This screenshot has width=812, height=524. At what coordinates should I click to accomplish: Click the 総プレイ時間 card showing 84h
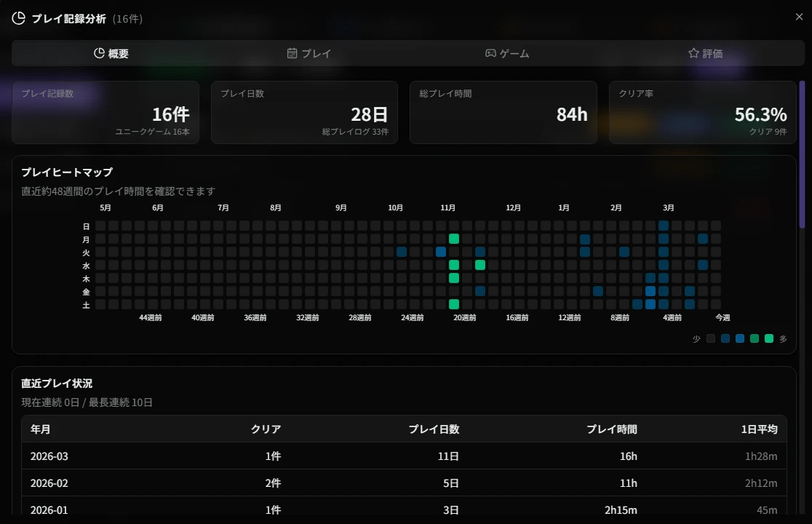pyautogui.click(x=503, y=112)
